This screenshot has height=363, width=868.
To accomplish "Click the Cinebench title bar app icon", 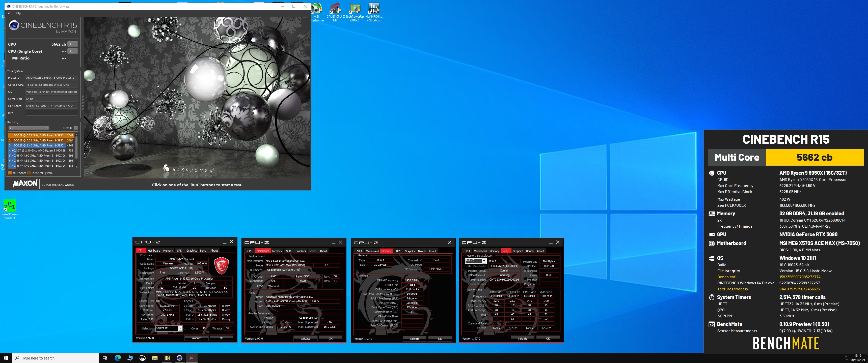I will point(8,6).
